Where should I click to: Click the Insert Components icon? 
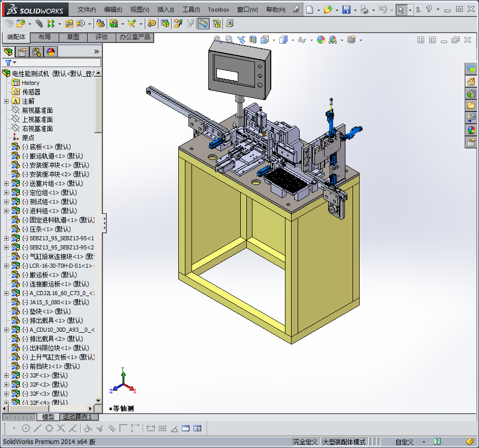point(20,23)
